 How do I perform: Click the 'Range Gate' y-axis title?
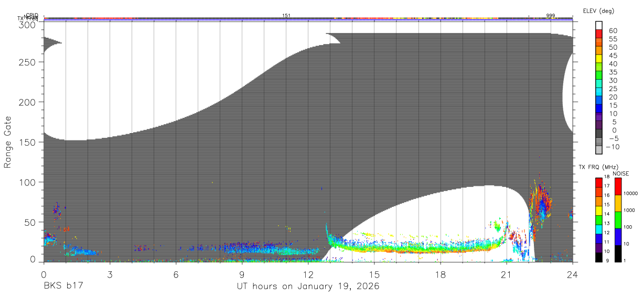(8, 142)
